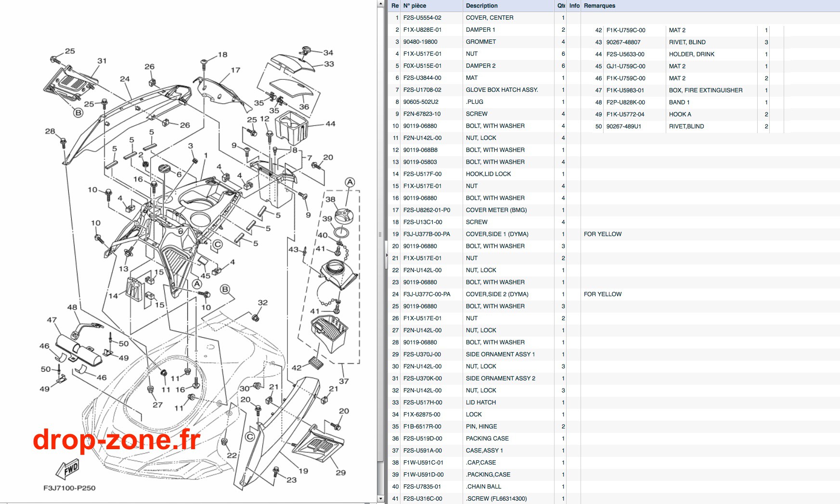The width and height of the screenshot is (840, 504).
Task: Click the Info column header
Action: click(x=574, y=6)
